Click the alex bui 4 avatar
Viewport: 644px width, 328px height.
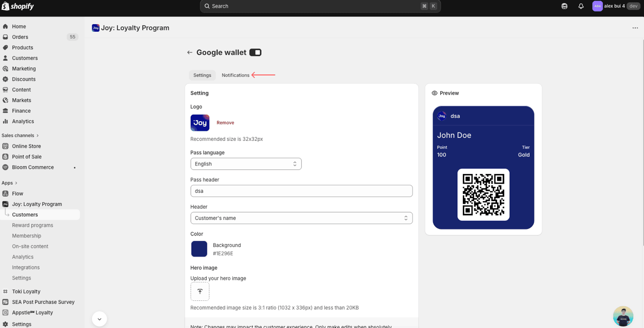click(597, 6)
